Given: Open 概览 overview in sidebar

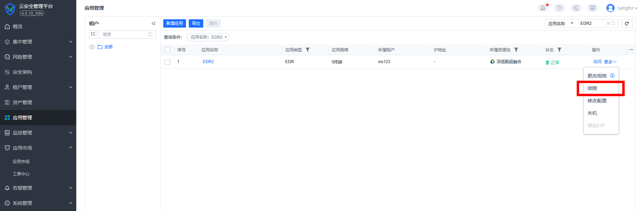Looking at the screenshot, I should tap(38, 27).
